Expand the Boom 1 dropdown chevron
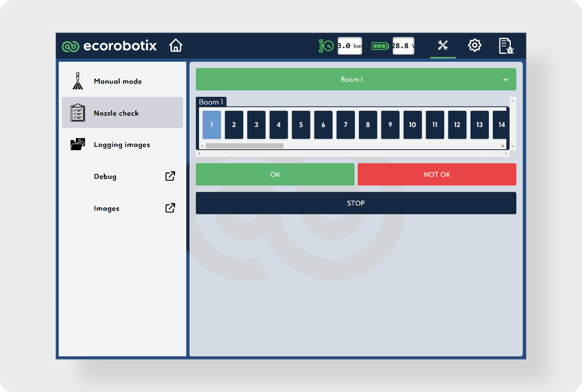582x392 pixels. 506,80
